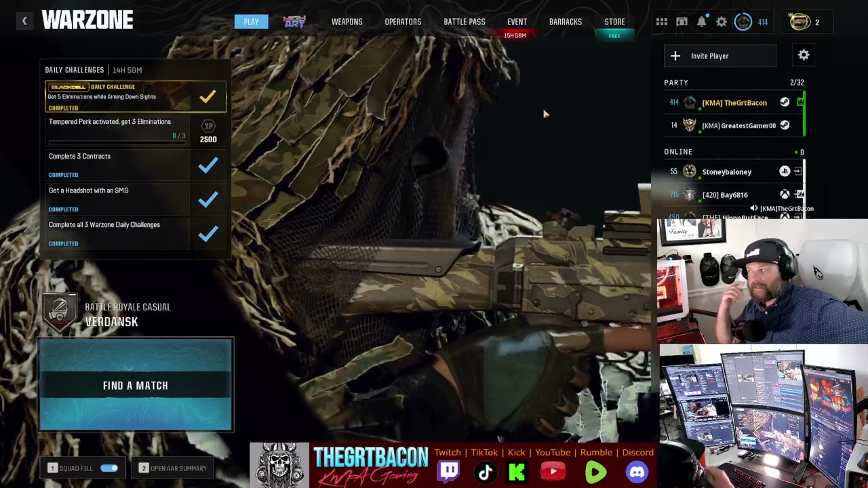
Task: Toggle the Squad Fill switch
Action: click(x=109, y=468)
